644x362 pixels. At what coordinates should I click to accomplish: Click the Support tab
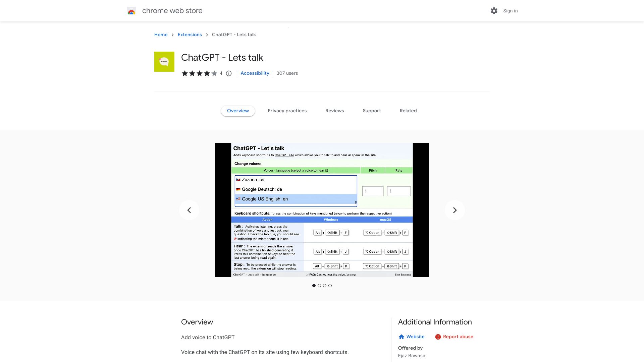[x=372, y=111]
